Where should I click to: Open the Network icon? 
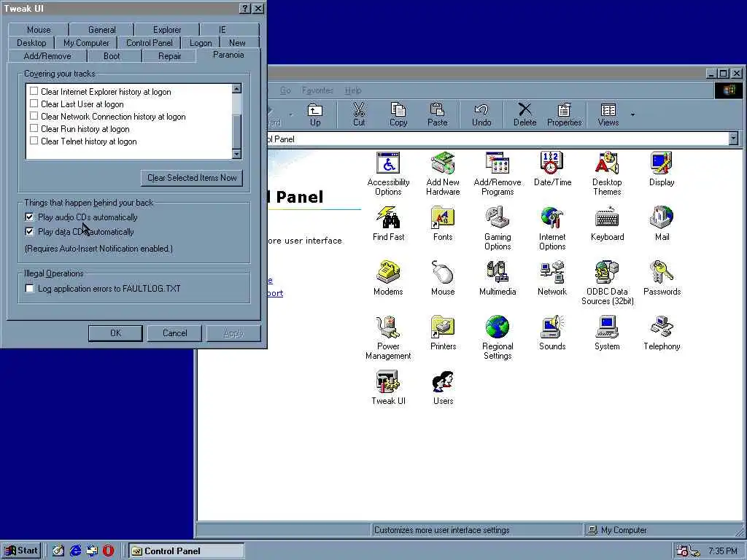(x=552, y=279)
